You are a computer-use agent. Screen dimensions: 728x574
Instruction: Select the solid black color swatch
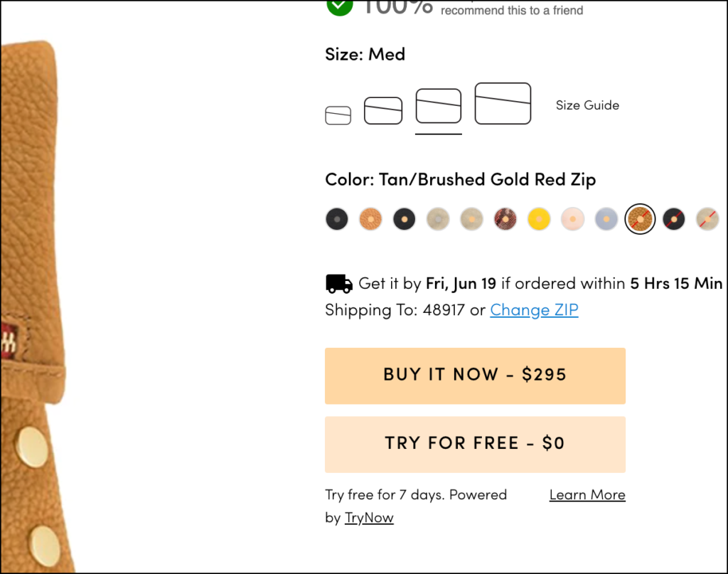click(x=336, y=219)
